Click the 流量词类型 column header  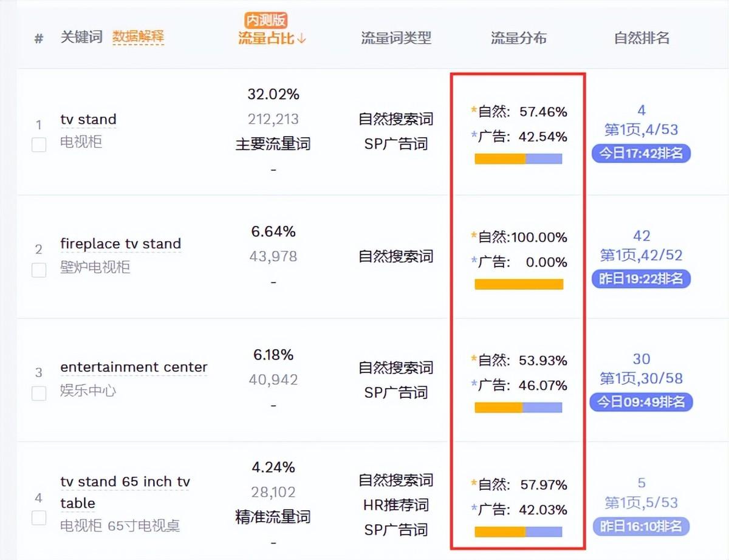click(x=396, y=38)
